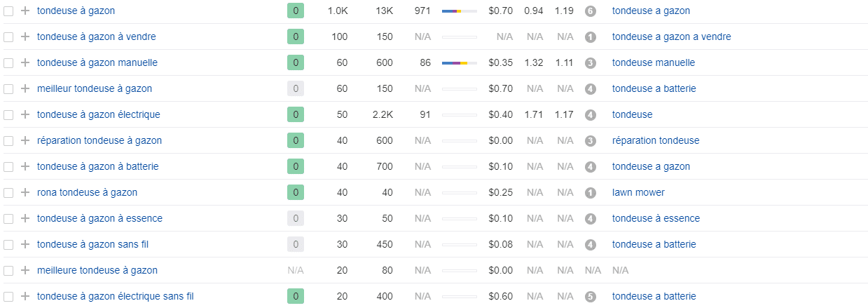Click clicks distribution bar for 'tondeuse à gazon'
868x308 pixels.
[459, 11]
